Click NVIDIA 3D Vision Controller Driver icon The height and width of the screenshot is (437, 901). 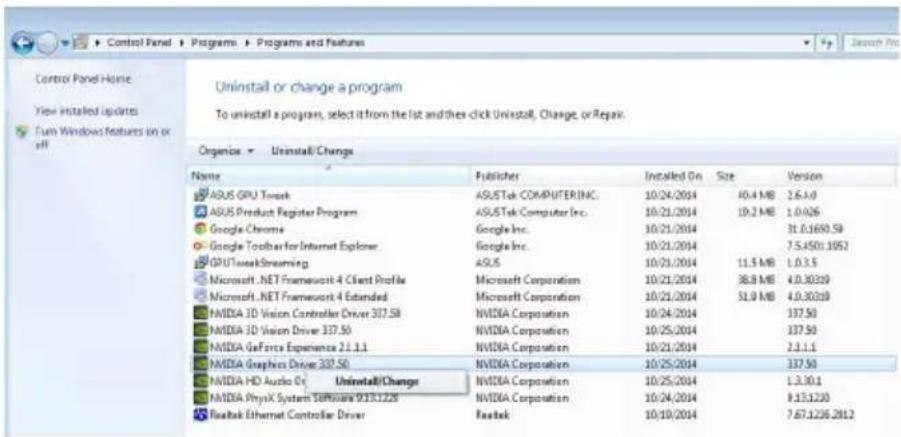(200, 314)
